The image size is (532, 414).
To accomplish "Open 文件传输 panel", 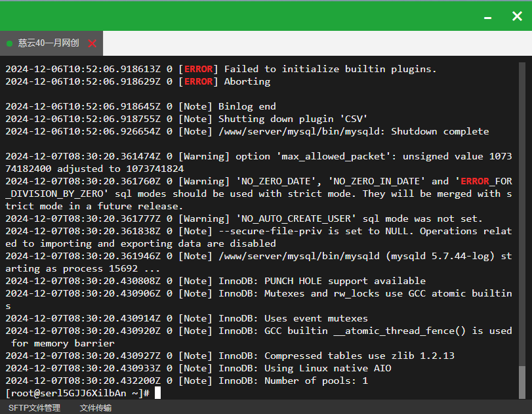I will (96, 407).
